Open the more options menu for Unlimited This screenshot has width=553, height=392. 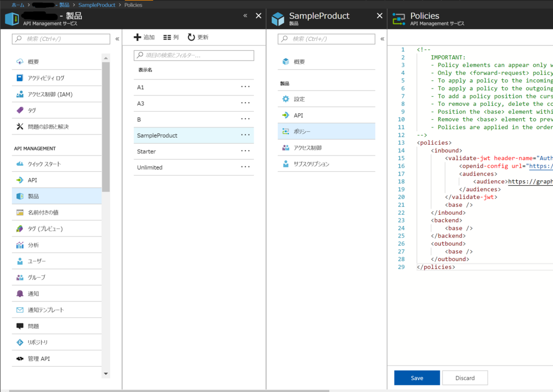tap(246, 167)
